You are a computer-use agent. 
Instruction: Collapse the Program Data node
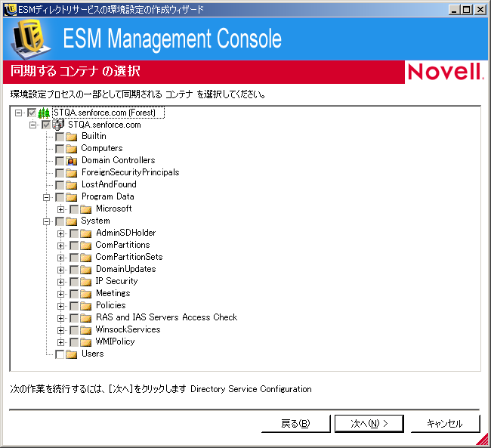coord(46,197)
